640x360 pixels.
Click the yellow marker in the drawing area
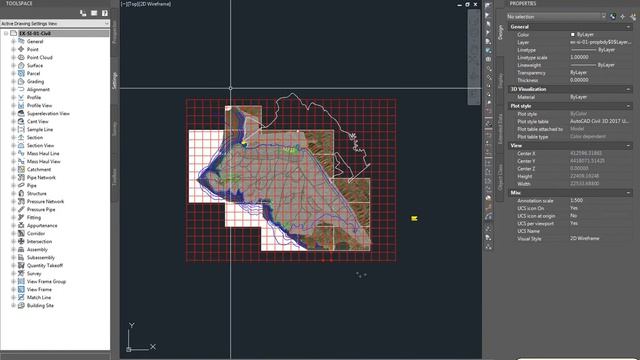coord(414,218)
